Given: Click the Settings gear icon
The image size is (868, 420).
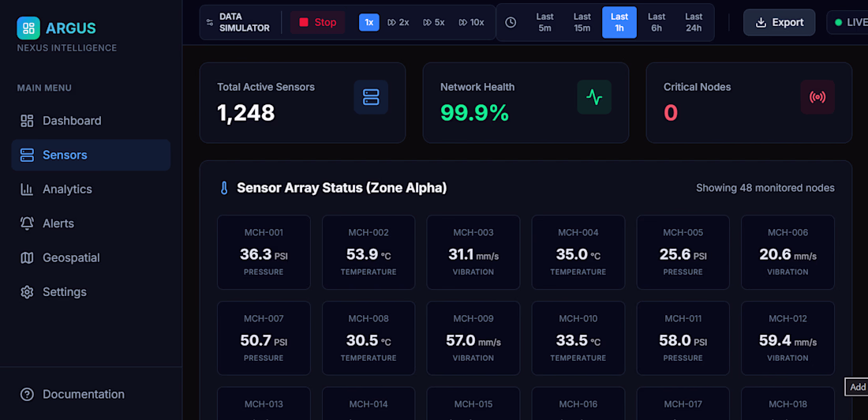Looking at the screenshot, I should 27,292.
